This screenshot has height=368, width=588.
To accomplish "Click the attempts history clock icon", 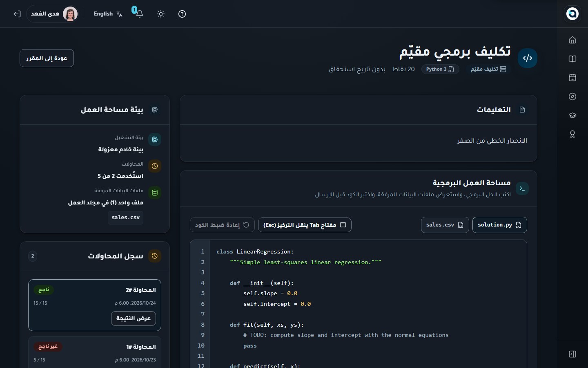I will click(155, 256).
